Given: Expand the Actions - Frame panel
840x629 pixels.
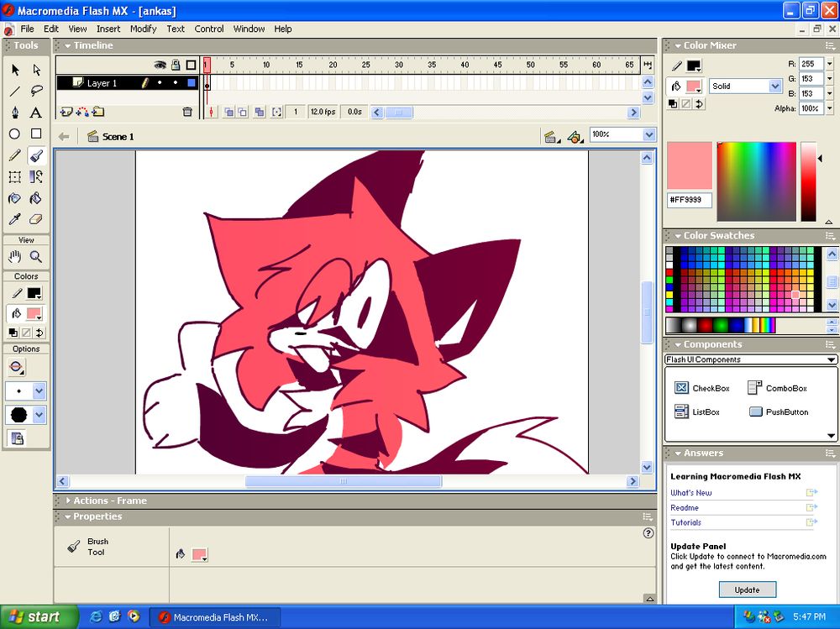Looking at the screenshot, I should [68, 501].
